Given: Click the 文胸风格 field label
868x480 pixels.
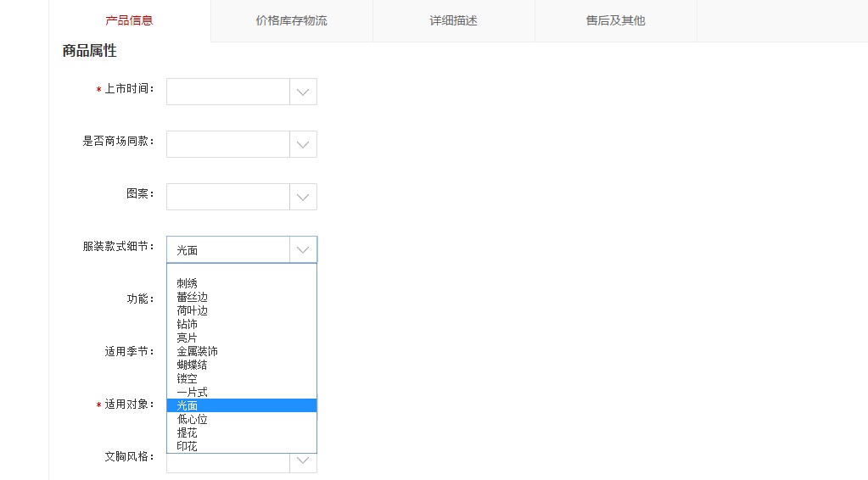Looking at the screenshot, I should point(129,457).
